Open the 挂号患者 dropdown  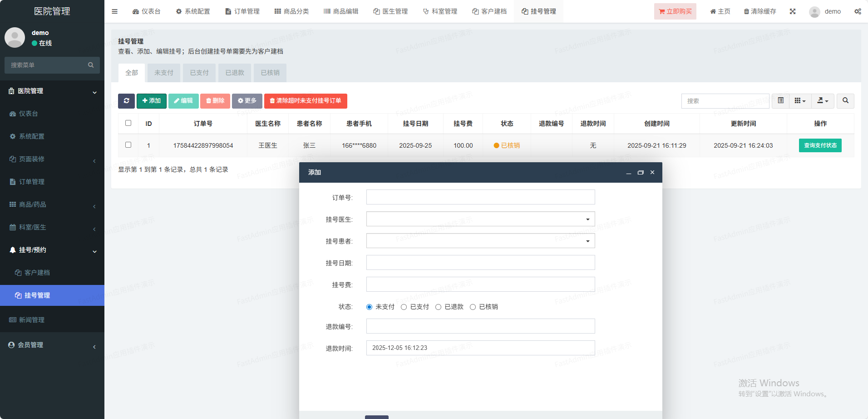click(x=480, y=241)
